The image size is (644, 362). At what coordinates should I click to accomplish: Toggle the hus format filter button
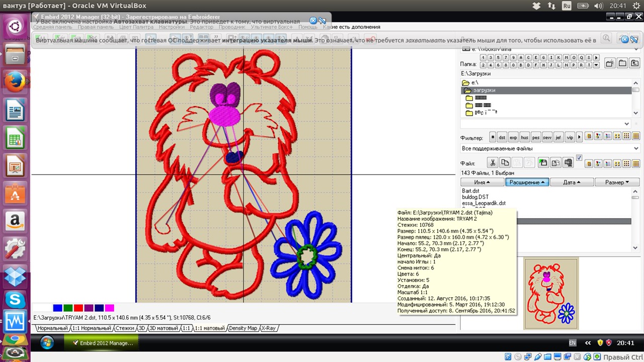click(x=524, y=137)
